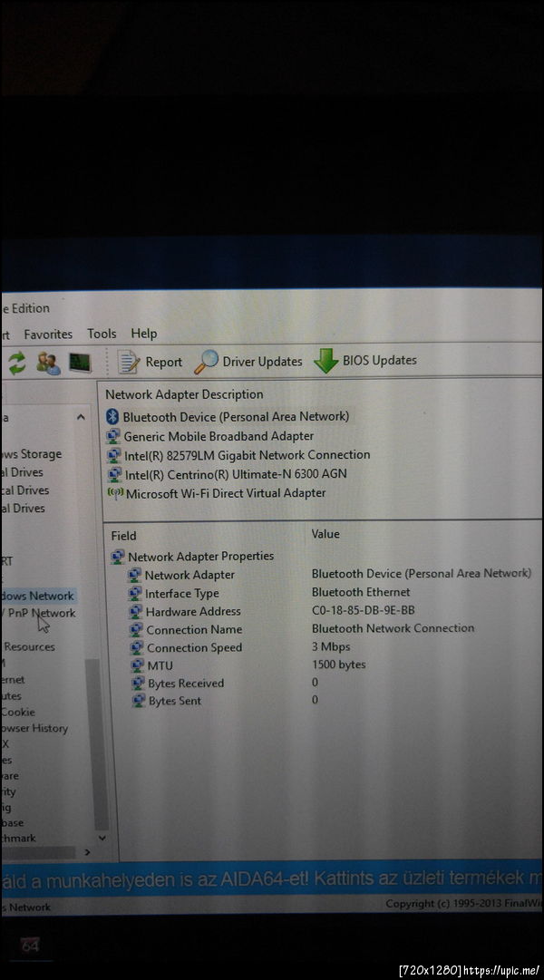The image size is (544, 980).
Task: Open BIOS Updates
Action: (x=365, y=360)
